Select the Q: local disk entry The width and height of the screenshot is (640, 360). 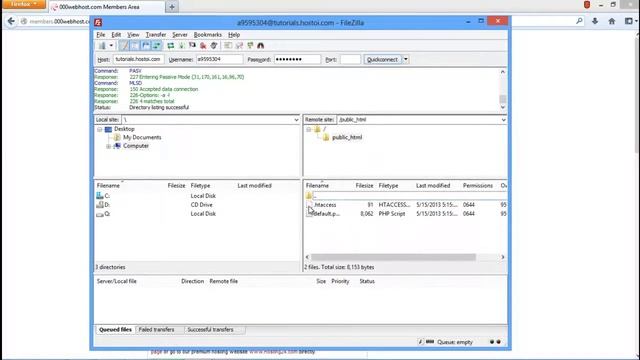[x=103, y=214]
